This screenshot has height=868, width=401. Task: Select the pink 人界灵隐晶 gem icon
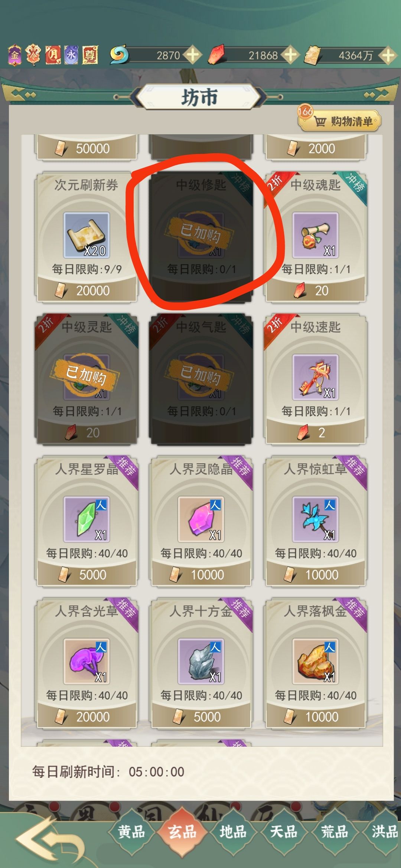click(201, 519)
